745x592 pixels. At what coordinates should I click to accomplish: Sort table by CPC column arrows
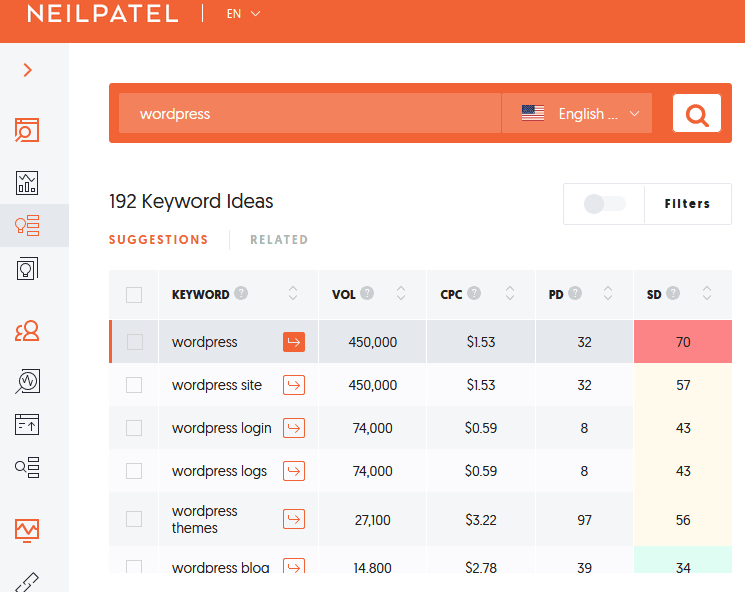pos(510,293)
